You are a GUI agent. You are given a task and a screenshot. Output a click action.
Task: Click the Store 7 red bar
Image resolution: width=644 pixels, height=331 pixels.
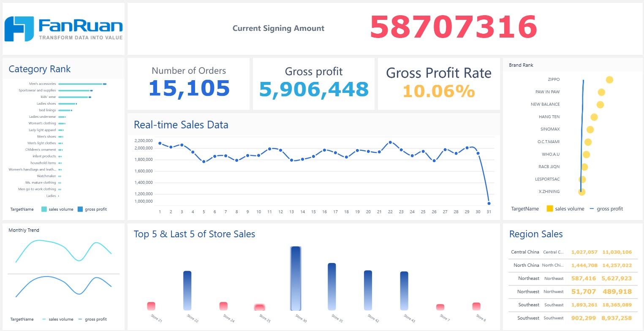[x=440, y=307]
